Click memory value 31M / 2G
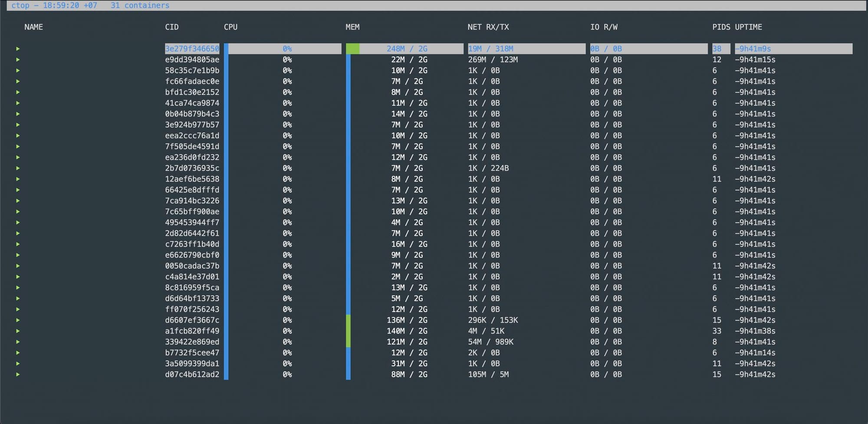 click(409, 363)
